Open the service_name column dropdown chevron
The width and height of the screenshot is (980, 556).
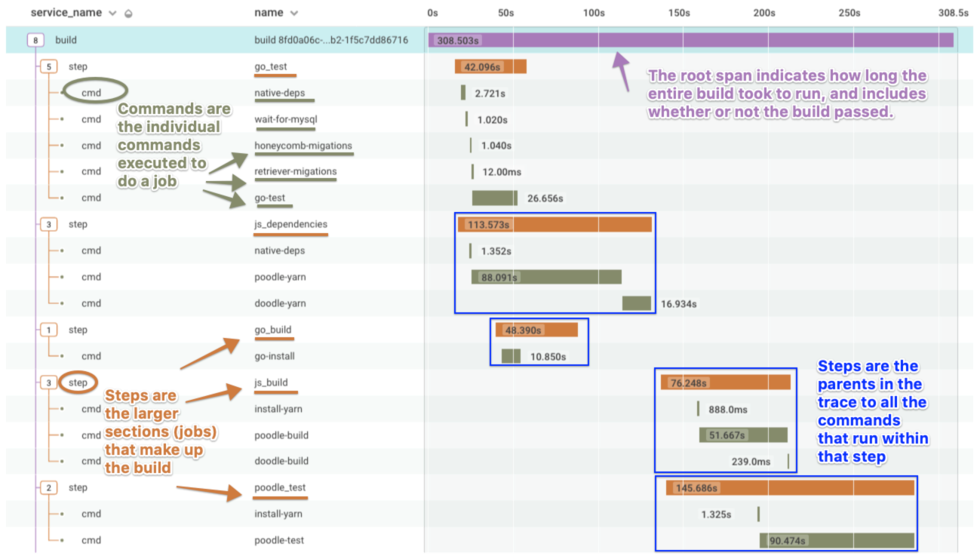113,14
